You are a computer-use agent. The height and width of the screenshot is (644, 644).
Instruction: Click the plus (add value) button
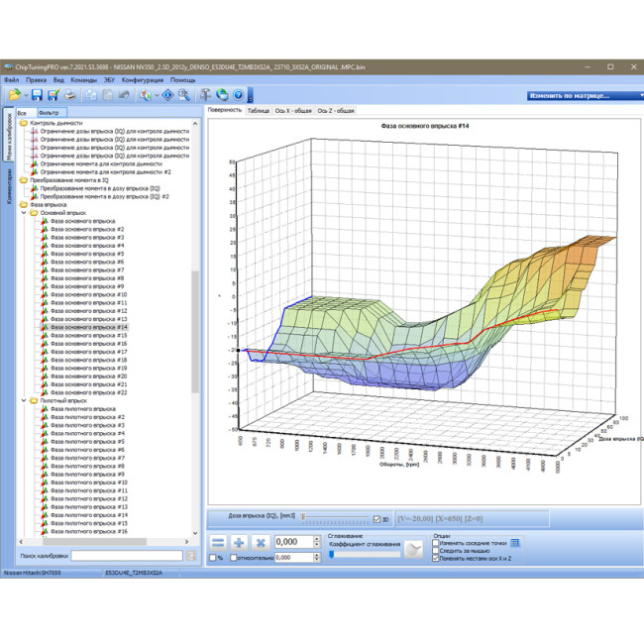pos(239,543)
